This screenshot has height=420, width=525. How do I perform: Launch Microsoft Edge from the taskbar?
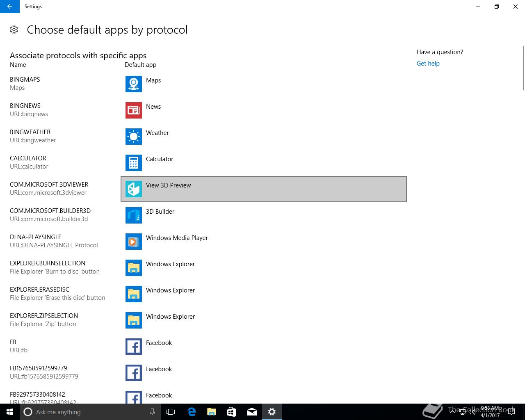pos(192,412)
